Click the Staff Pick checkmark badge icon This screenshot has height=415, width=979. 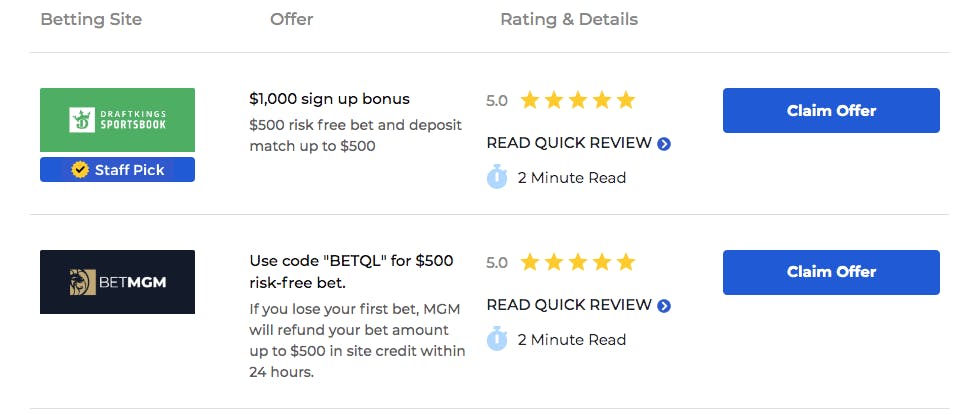(80, 170)
